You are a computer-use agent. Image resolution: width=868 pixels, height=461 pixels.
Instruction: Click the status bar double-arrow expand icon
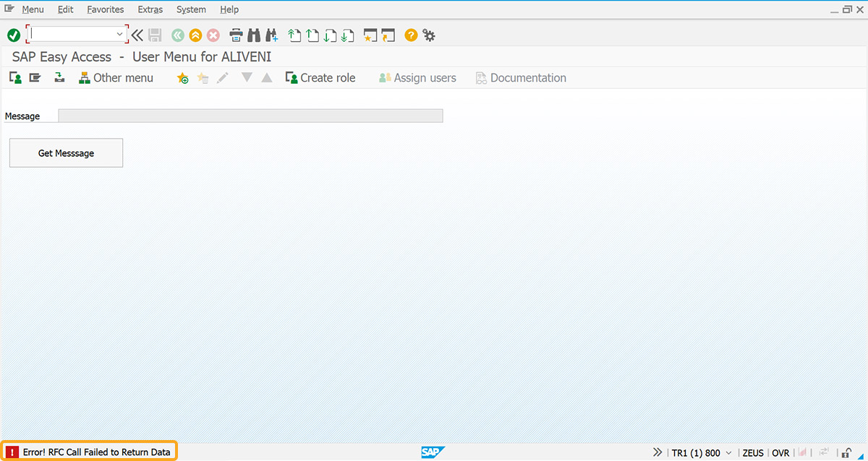pyautogui.click(x=658, y=452)
